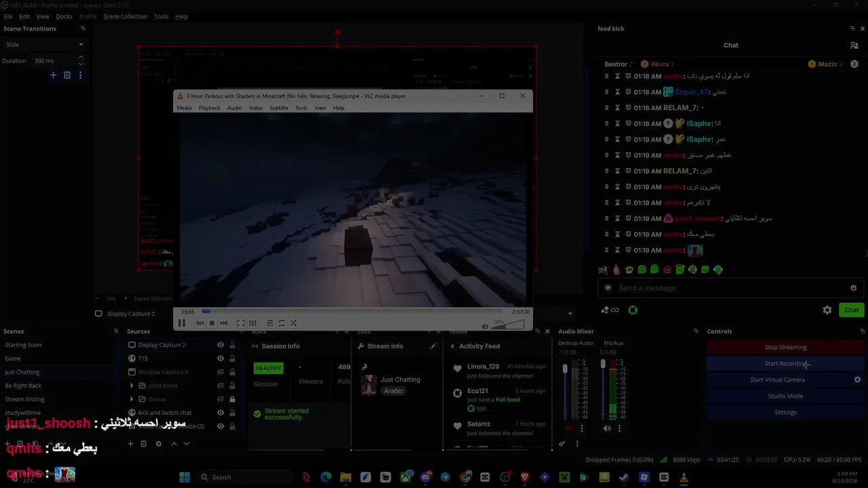Toggle VLC loop mode icon
The image size is (868, 488).
[281, 323]
